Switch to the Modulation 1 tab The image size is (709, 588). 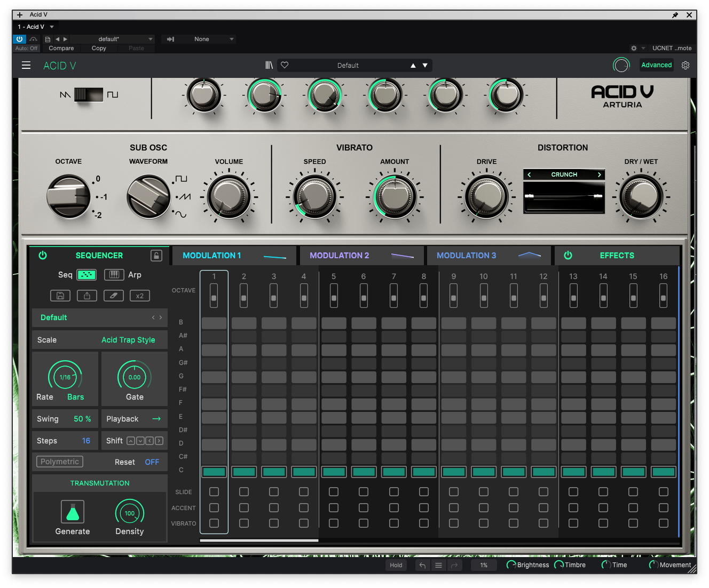234,256
